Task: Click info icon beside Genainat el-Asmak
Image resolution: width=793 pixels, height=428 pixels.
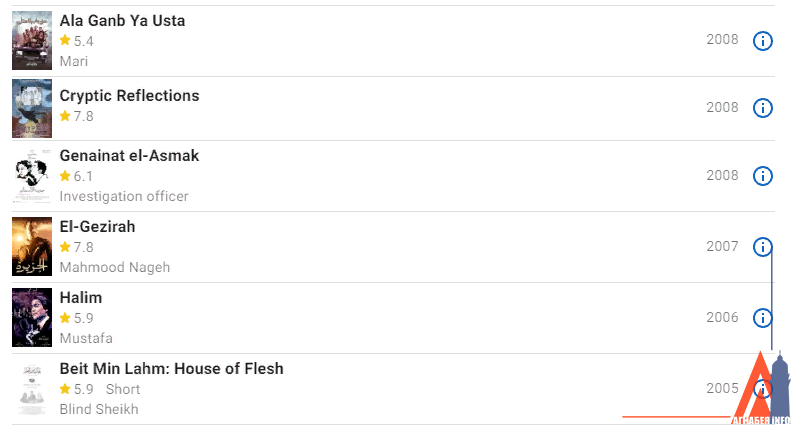Action: pos(762,176)
